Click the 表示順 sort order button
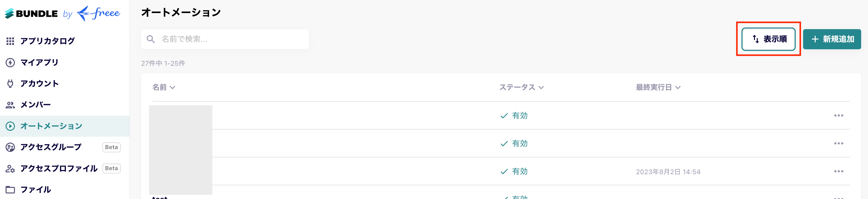The width and height of the screenshot is (868, 199). (x=769, y=39)
